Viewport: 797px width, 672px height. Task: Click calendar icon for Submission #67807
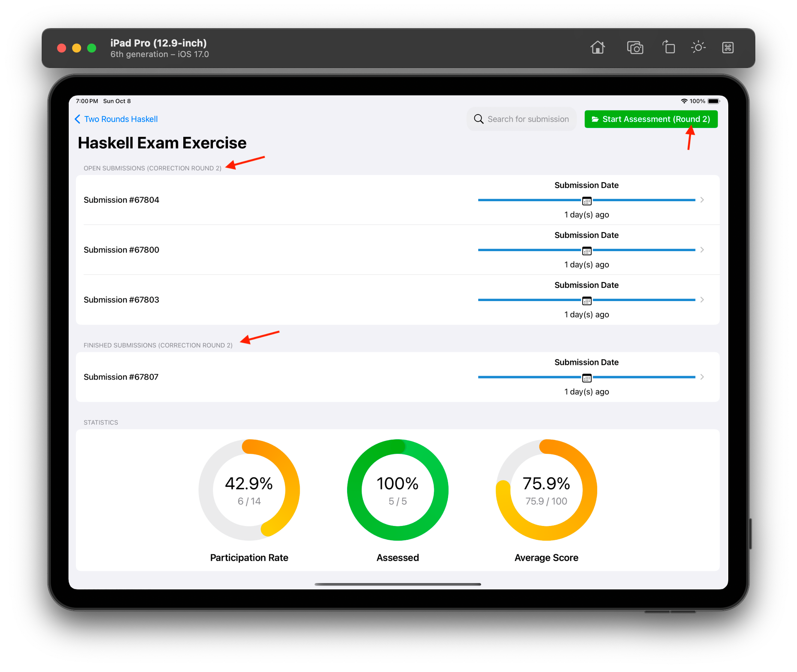coord(586,377)
